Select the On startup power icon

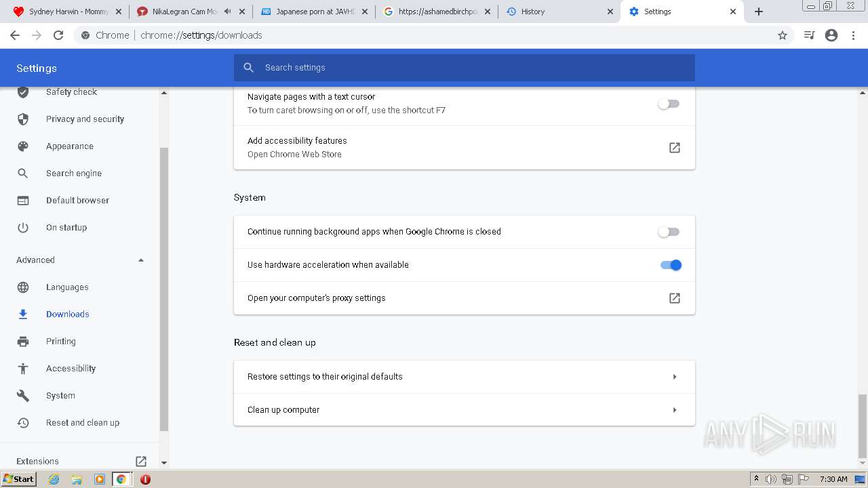(x=23, y=228)
